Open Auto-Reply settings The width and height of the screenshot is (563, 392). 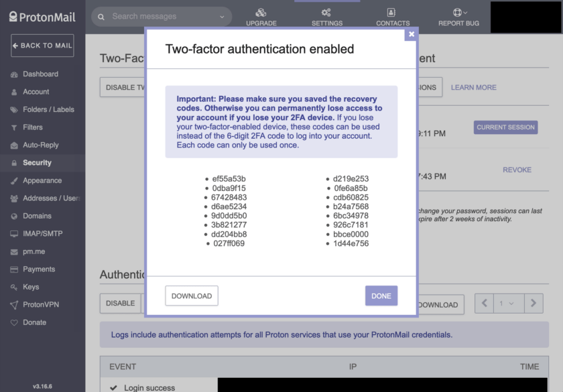[41, 145]
